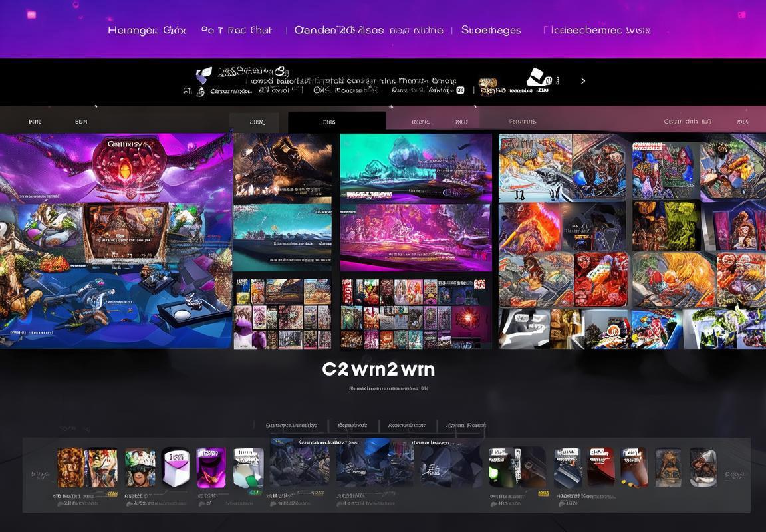Click the gold emblem icon in the black banner
The image size is (766, 532).
(x=487, y=83)
